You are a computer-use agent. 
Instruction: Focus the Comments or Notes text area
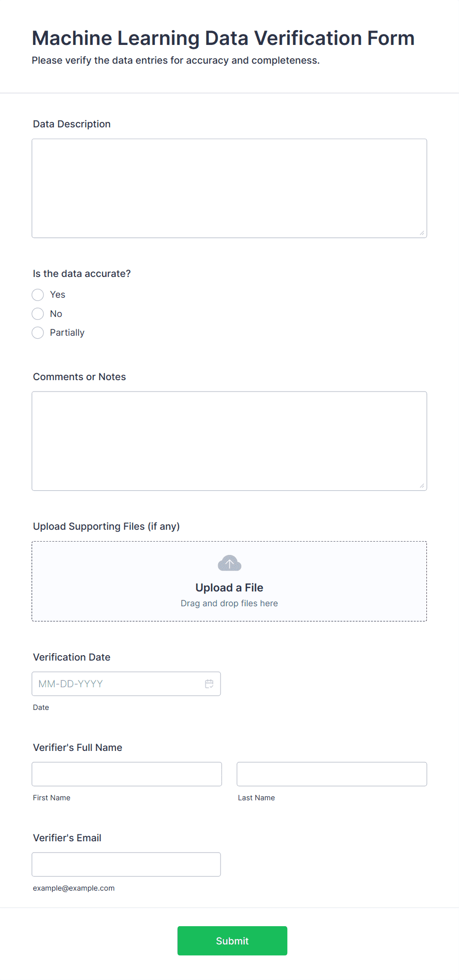(x=229, y=441)
